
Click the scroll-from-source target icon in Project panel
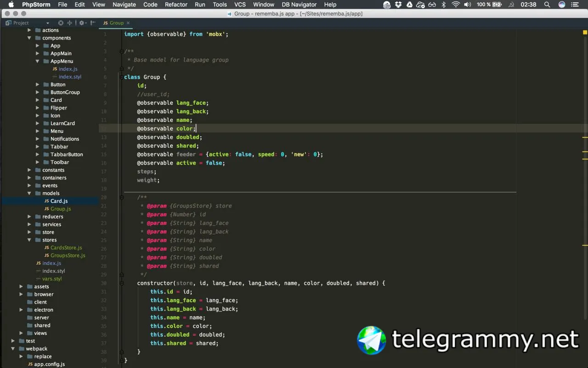(61, 23)
